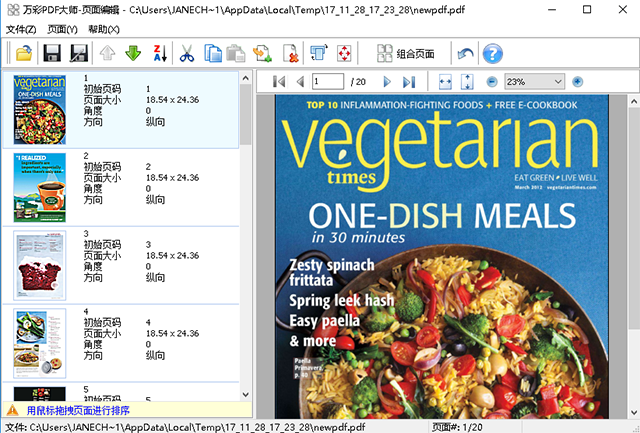Click the 组合页面 button
The image size is (640, 433).
[x=404, y=53]
